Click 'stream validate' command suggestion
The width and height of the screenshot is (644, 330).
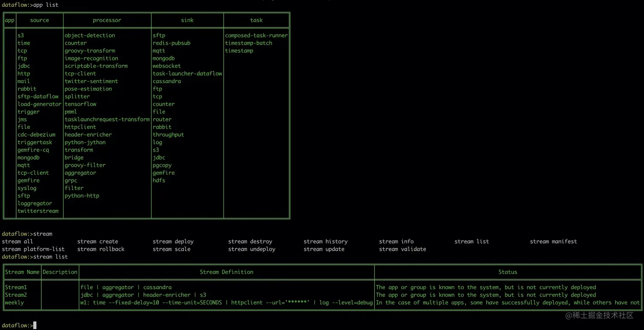[x=402, y=249]
